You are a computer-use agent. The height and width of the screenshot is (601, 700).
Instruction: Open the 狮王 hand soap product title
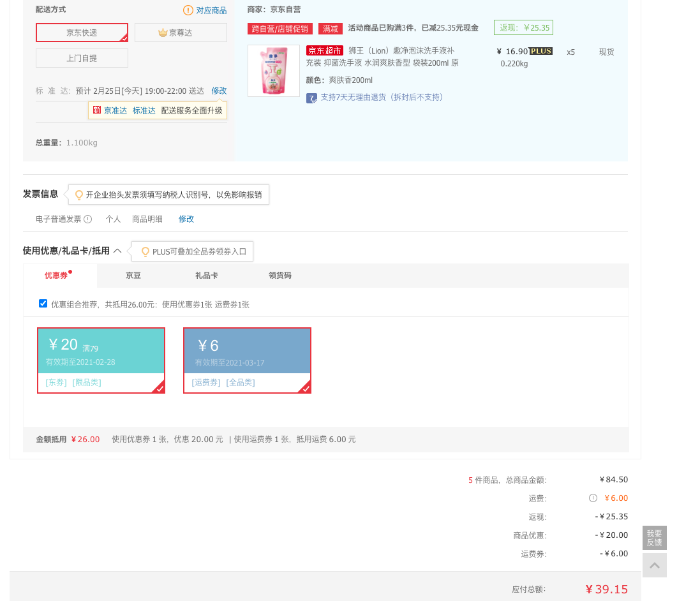pyautogui.click(x=382, y=57)
